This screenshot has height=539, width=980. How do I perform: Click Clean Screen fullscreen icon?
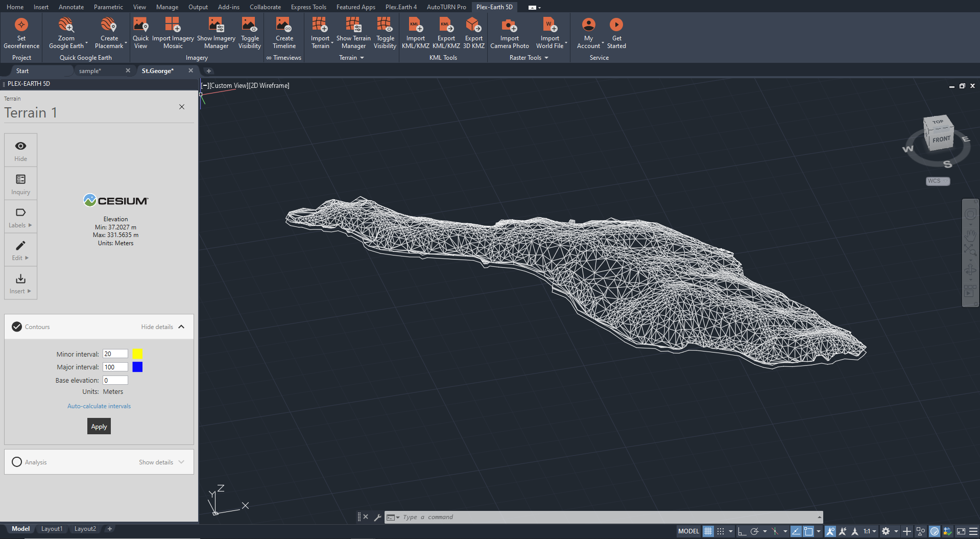pyautogui.click(x=961, y=531)
